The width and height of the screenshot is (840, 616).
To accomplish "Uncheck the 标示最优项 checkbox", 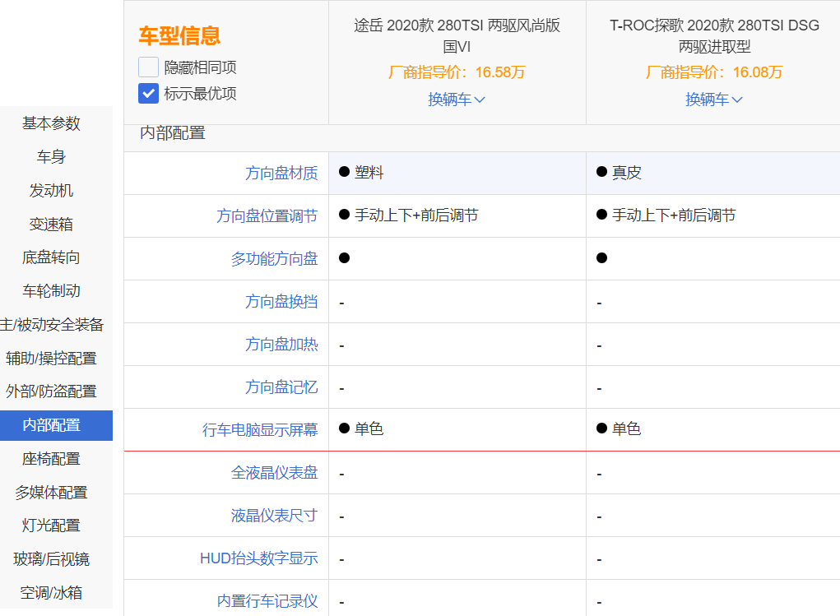I will pyautogui.click(x=148, y=93).
